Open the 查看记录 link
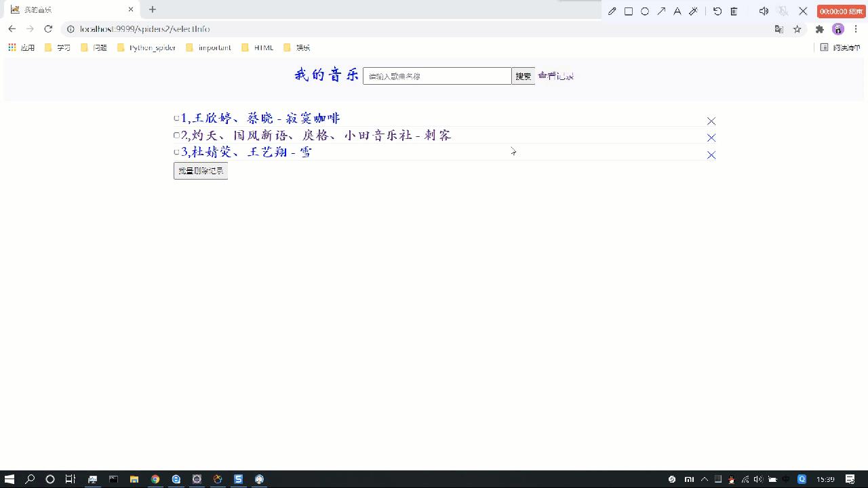The width and height of the screenshot is (868, 488). 556,76
